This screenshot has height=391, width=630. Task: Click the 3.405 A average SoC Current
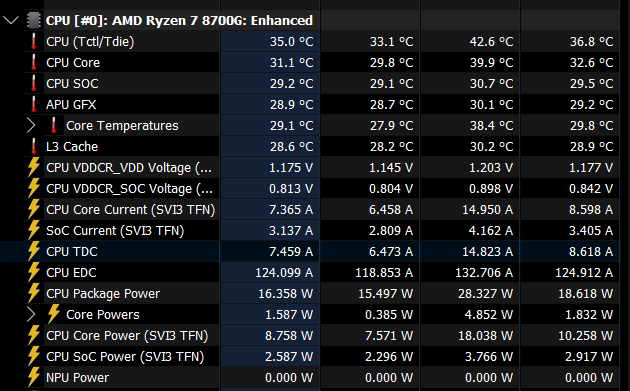pos(591,231)
